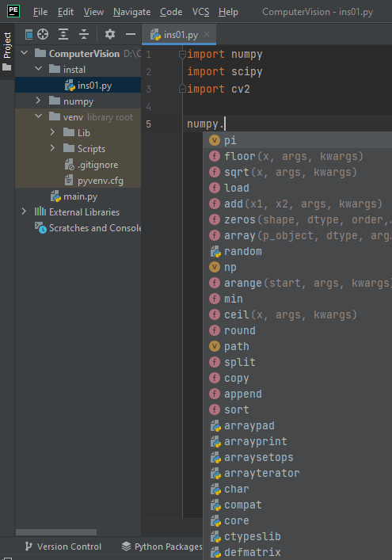Image resolution: width=392 pixels, height=560 pixels.
Task: Choose split completion suggestion
Action: click(298, 362)
